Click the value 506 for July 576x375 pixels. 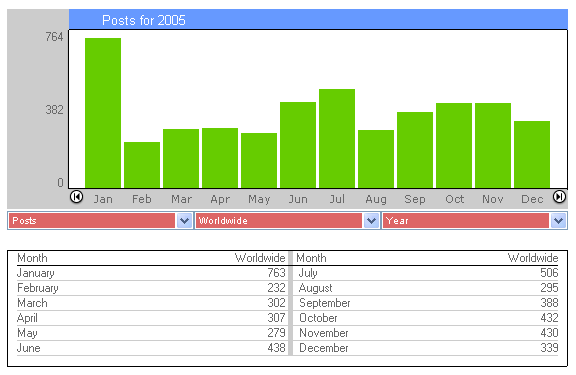549,273
